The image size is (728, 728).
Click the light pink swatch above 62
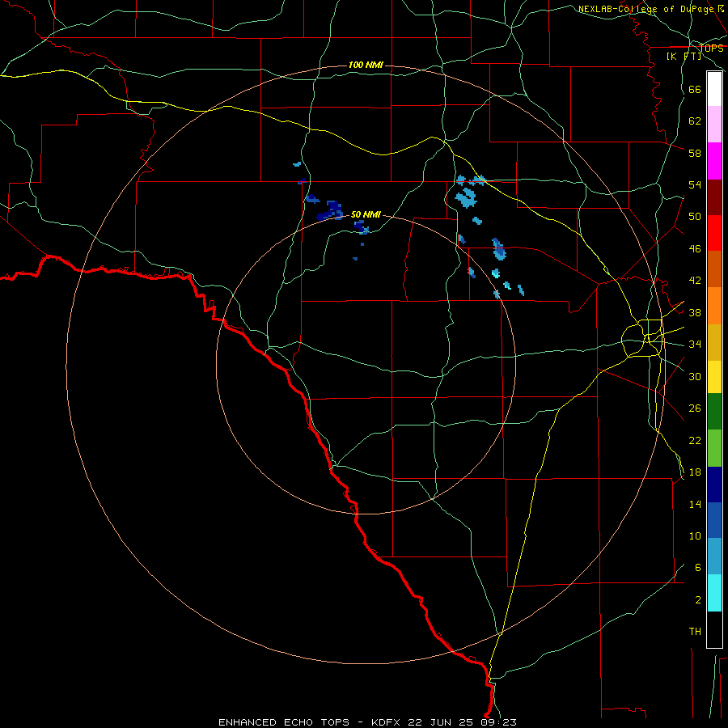(x=714, y=124)
